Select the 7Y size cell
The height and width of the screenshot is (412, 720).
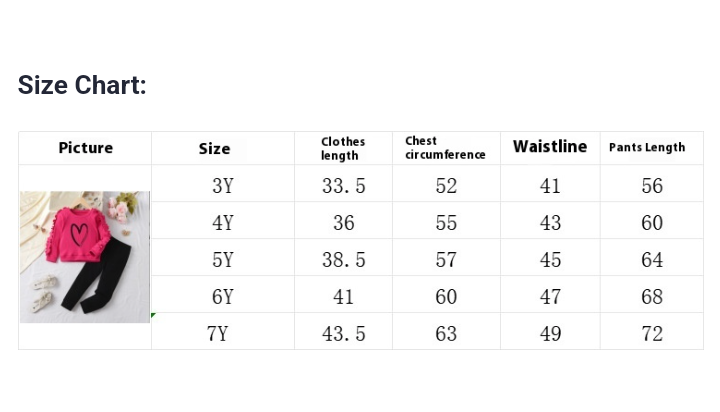coord(217,334)
